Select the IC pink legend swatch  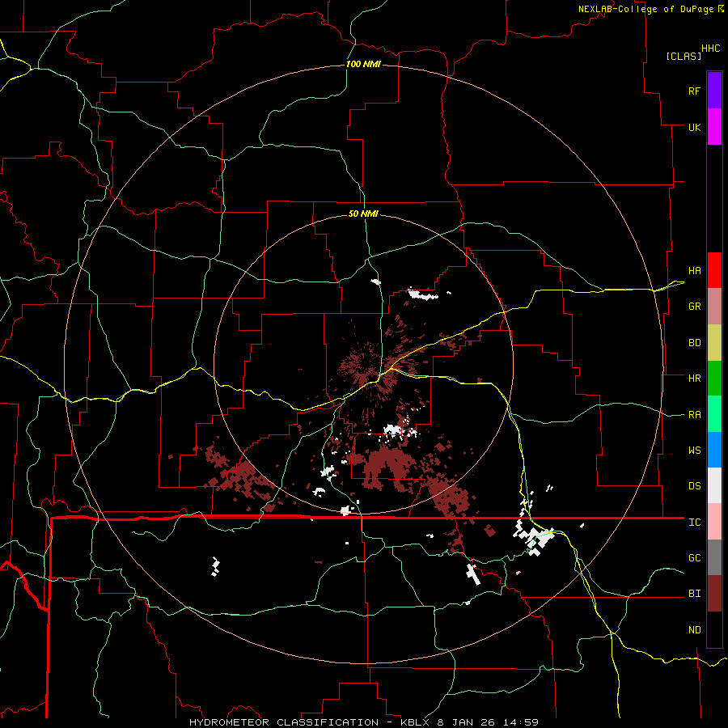click(x=714, y=522)
